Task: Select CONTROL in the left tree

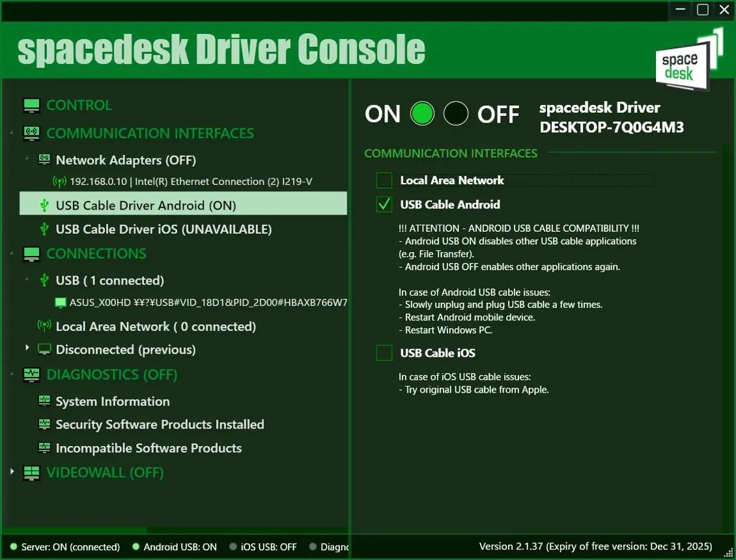Action: coord(79,105)
